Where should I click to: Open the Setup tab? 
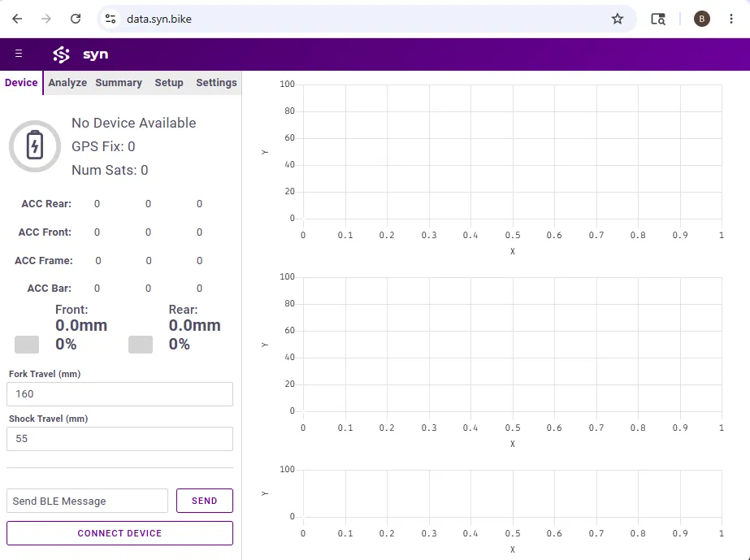[169, 82]
